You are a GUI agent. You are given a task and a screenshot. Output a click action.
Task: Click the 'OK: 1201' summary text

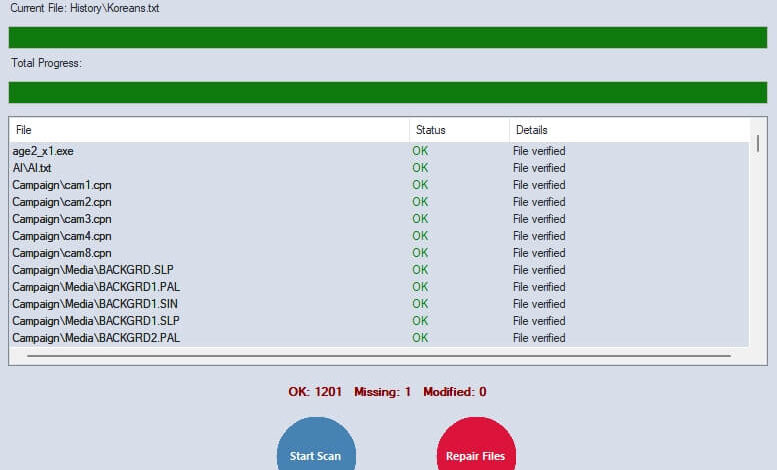[315, 392]
